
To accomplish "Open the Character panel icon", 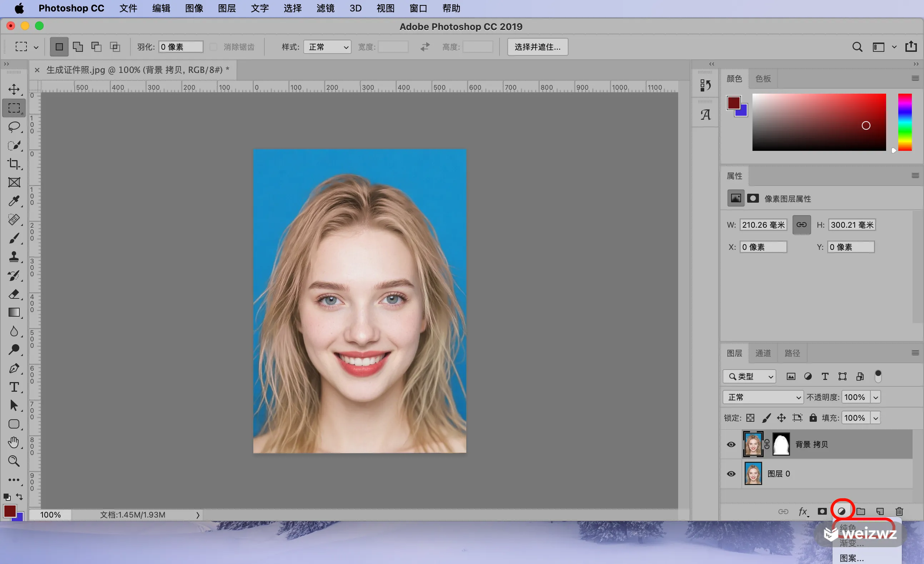I will tap(705, 114).
